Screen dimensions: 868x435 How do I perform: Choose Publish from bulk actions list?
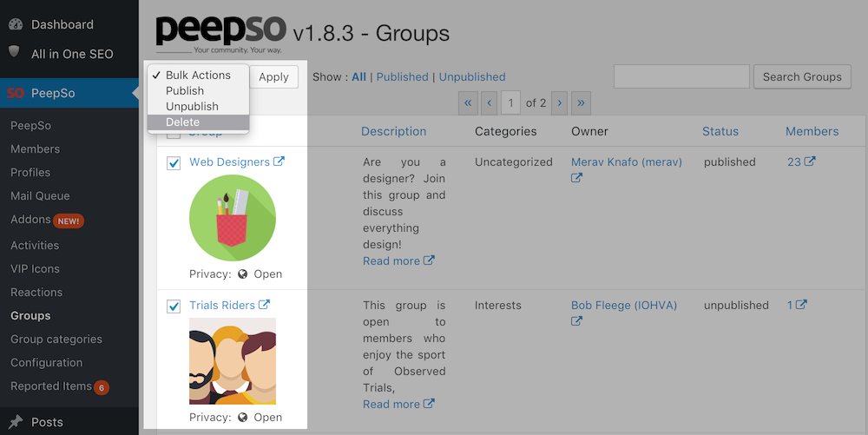[x=198, y=91]
